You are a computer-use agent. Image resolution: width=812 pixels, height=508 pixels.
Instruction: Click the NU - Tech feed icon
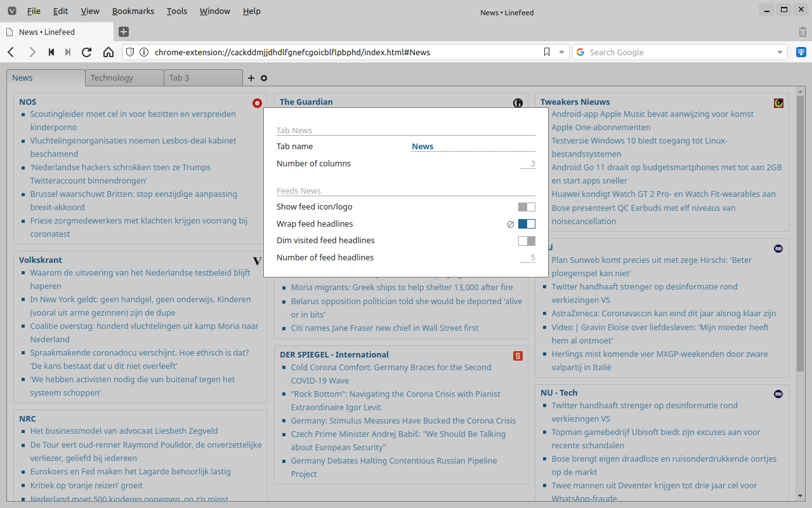pos(778,394)
